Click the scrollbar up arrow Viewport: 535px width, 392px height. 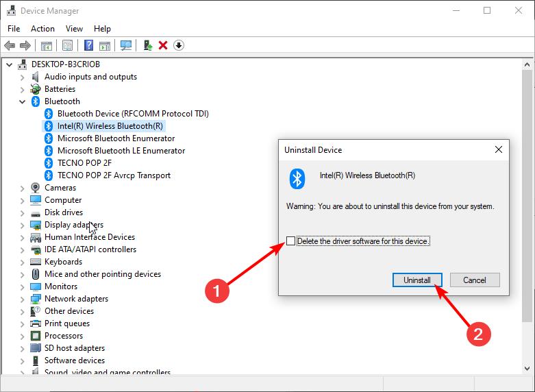[x=527, y=64]
